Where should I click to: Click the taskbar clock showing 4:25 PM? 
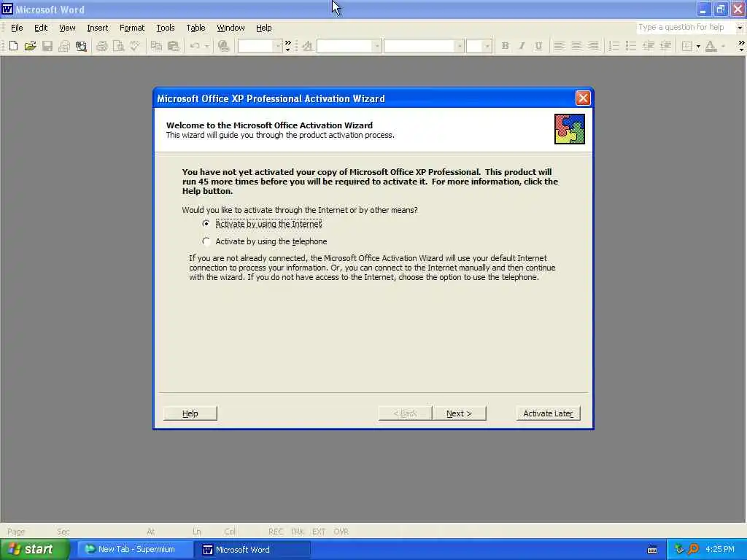[720, 550]
